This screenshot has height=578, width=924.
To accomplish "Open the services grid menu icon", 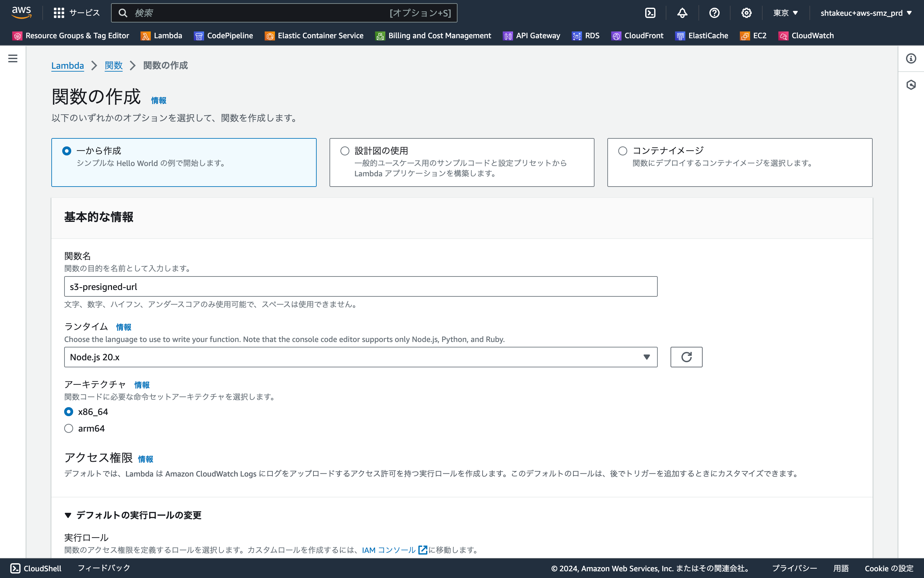I will [x=59, y=13].
